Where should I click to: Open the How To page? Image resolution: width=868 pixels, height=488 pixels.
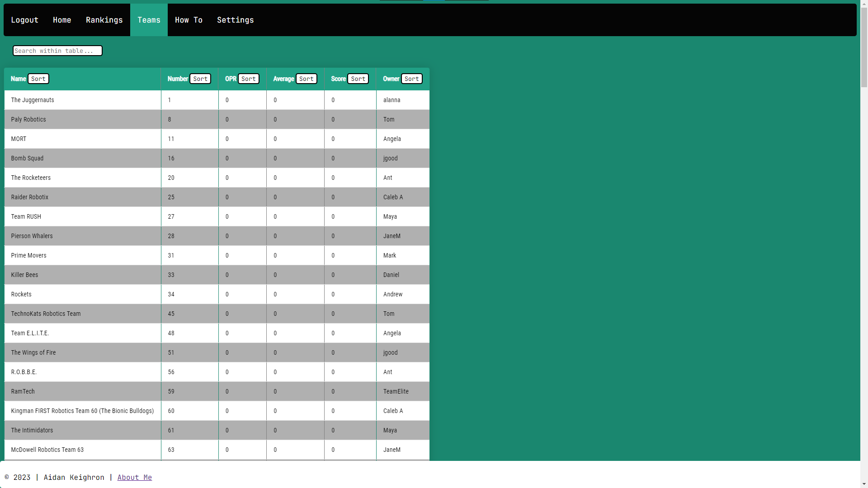coord(189,20)
